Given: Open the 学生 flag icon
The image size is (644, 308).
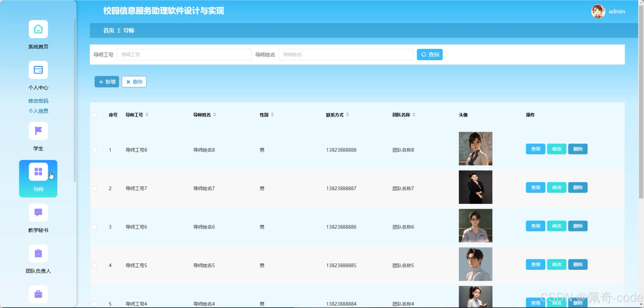Looking at the screenshot, I should (x=38, y=131).
